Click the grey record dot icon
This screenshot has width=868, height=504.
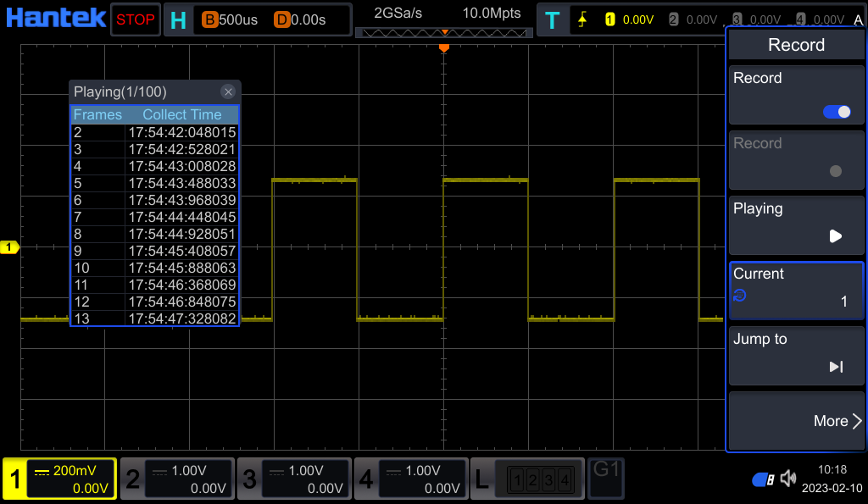836,172
